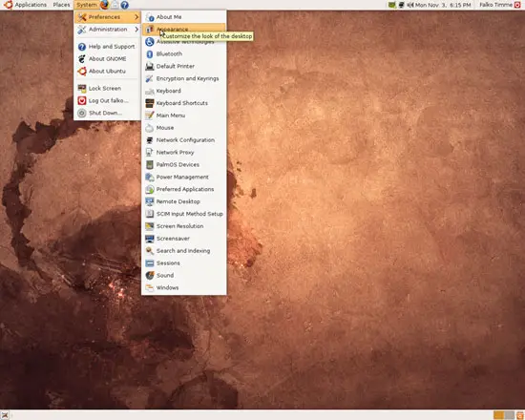The height and width of the screenshot is (420, 525).
Task: Expand the Preferences submenu arrow
Action: tap(136, 17)
